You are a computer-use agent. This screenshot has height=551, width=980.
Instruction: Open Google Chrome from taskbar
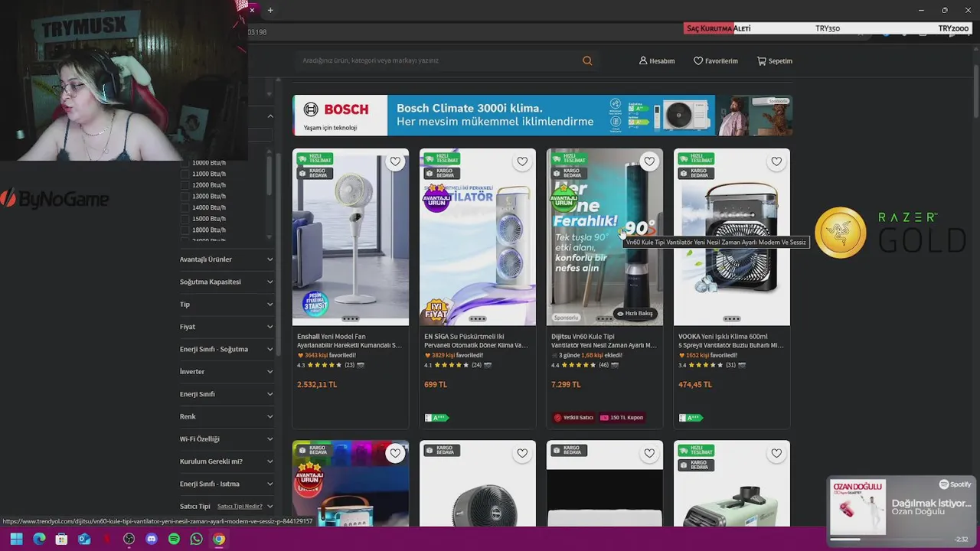tap(219, 539)
